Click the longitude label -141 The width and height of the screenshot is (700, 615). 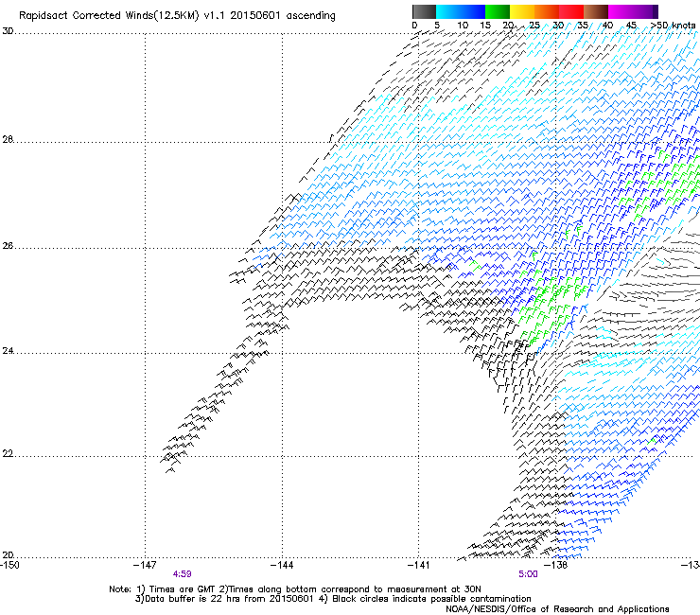tap(418, 565)
